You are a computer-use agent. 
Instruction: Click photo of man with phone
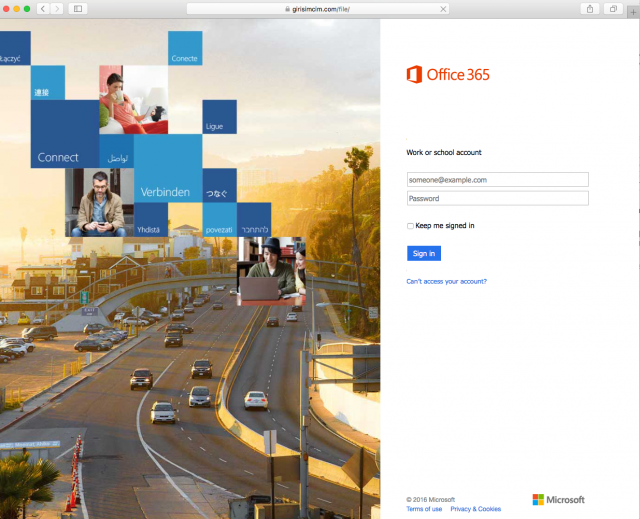pyautogui.click(x=99, y=202)
